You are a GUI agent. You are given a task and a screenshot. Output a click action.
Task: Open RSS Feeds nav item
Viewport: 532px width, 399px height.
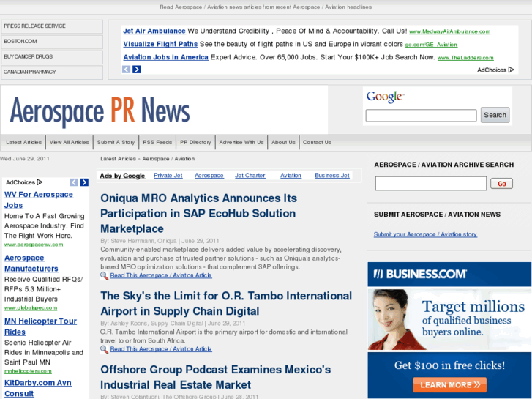(157, 142)
